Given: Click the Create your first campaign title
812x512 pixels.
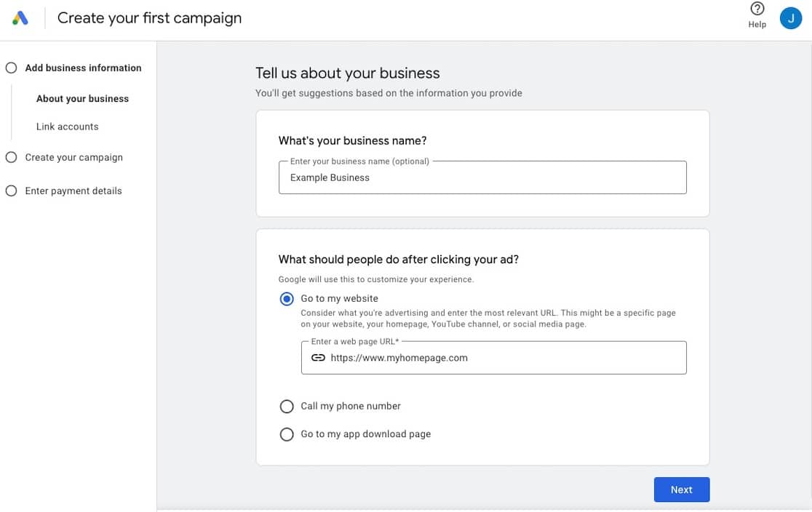Looking at the screenshot, I should (149, 18).
